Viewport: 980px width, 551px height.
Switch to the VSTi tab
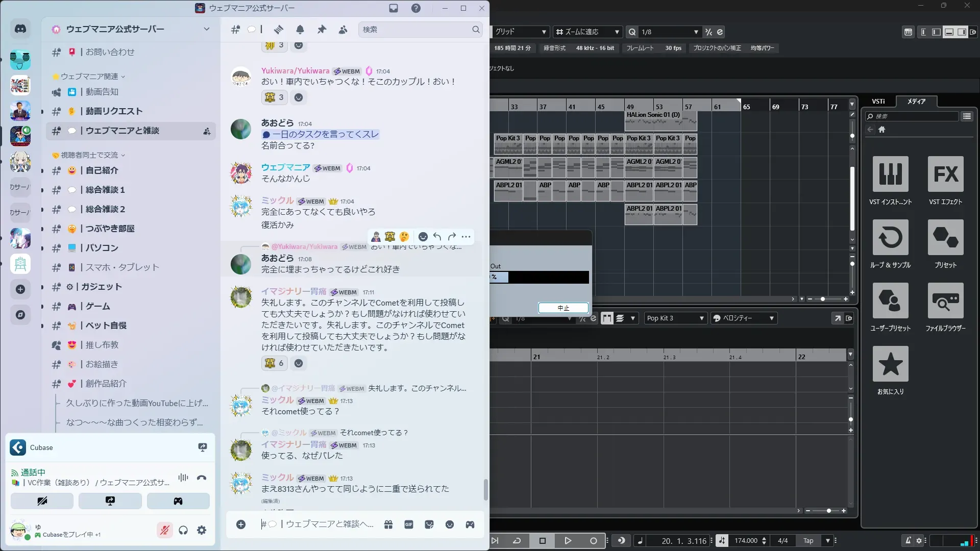tap(878, 101)
